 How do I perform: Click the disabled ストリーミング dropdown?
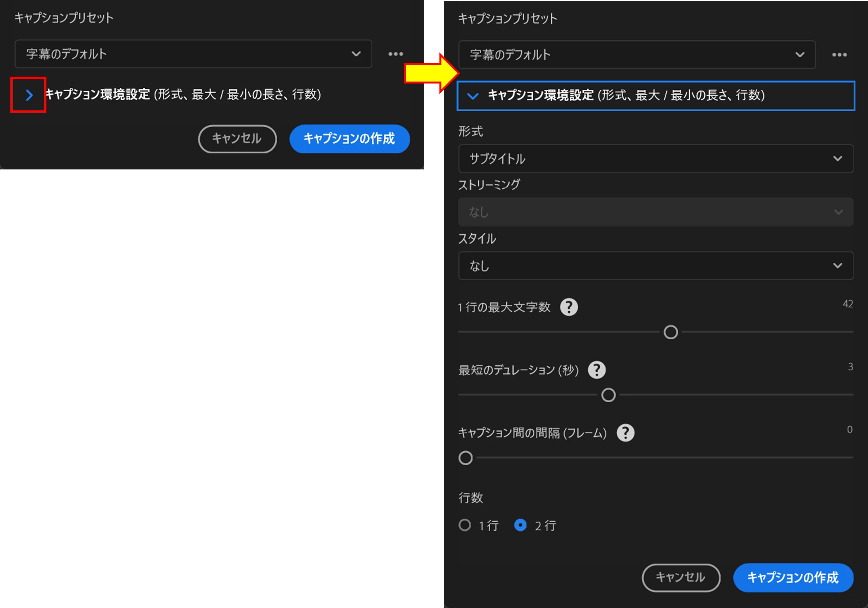pyautogui.click(x=656, y=212)
